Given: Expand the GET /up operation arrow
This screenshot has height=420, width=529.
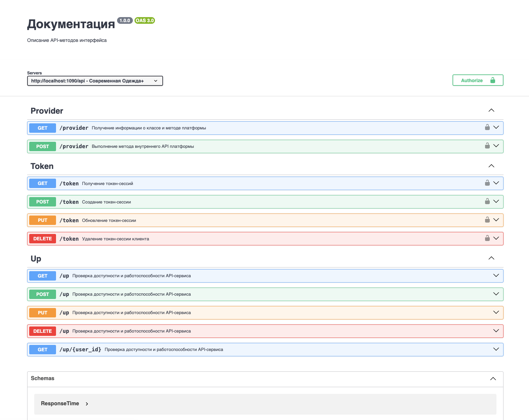Looking at the screenshot, I should [x=496, y=276].
